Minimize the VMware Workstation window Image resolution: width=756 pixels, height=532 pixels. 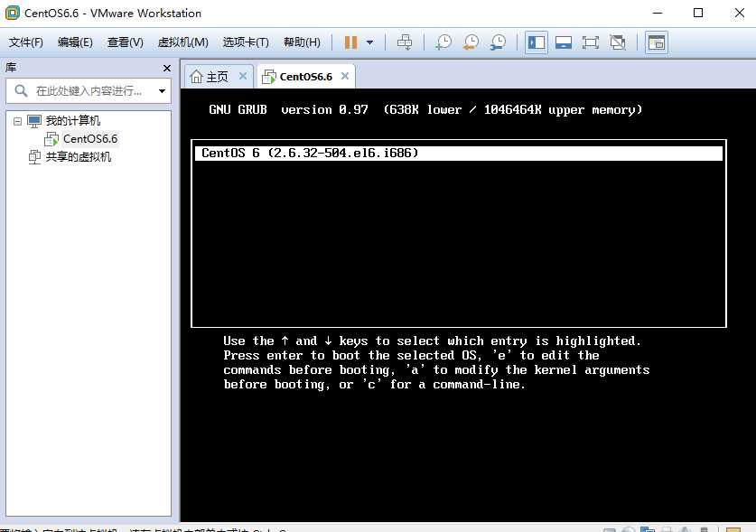[658, 13]
